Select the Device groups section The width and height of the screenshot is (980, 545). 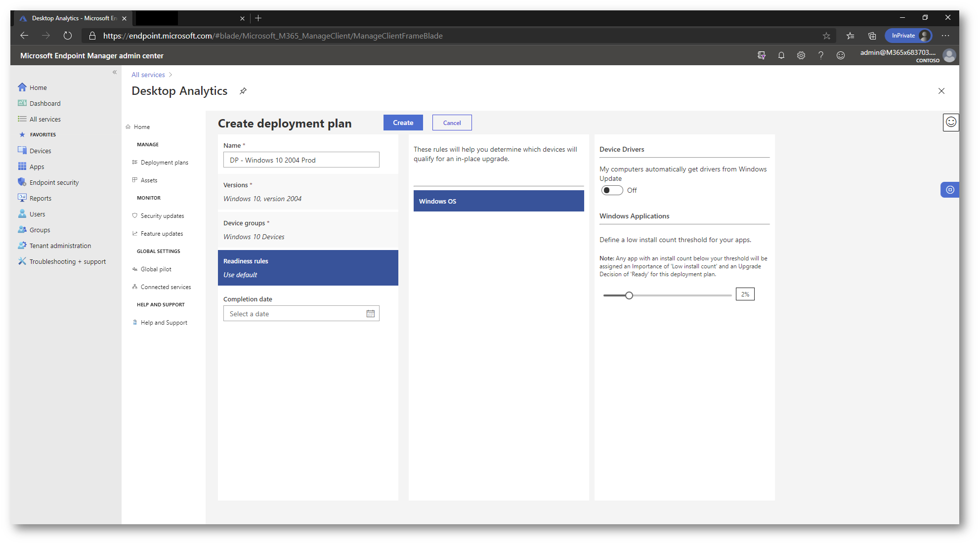point(308,230)
